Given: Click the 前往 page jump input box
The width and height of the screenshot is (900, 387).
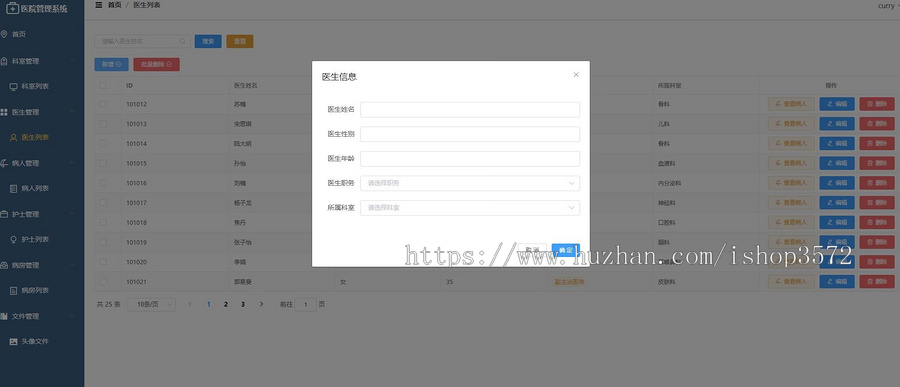Looking at the screenshot, I should click(x=305, y=304).
